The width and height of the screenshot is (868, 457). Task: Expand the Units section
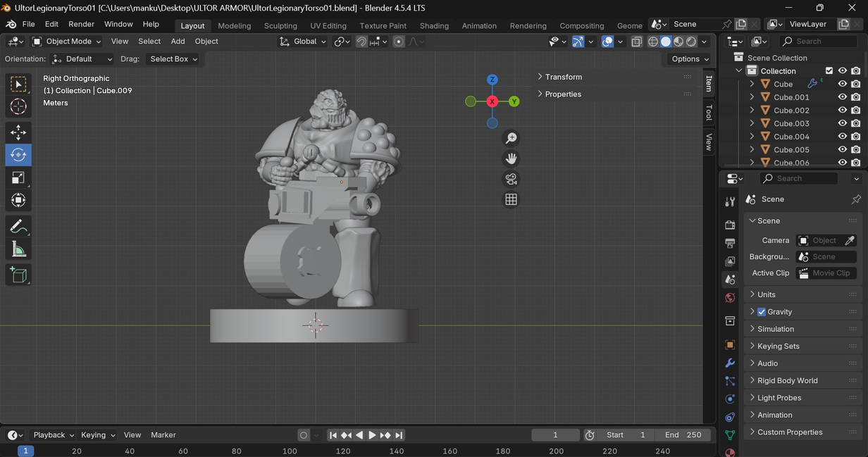coord(767,294)
